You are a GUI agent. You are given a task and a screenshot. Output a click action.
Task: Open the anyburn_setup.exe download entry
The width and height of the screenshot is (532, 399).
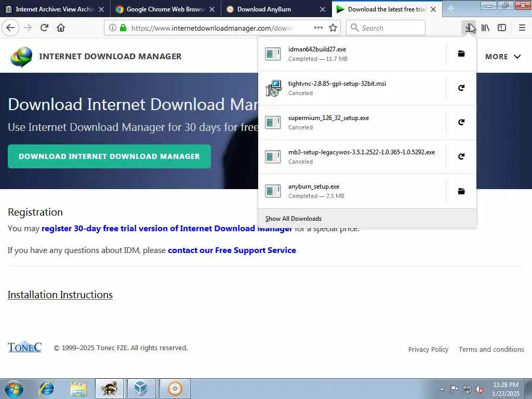(x=352, y=191)
